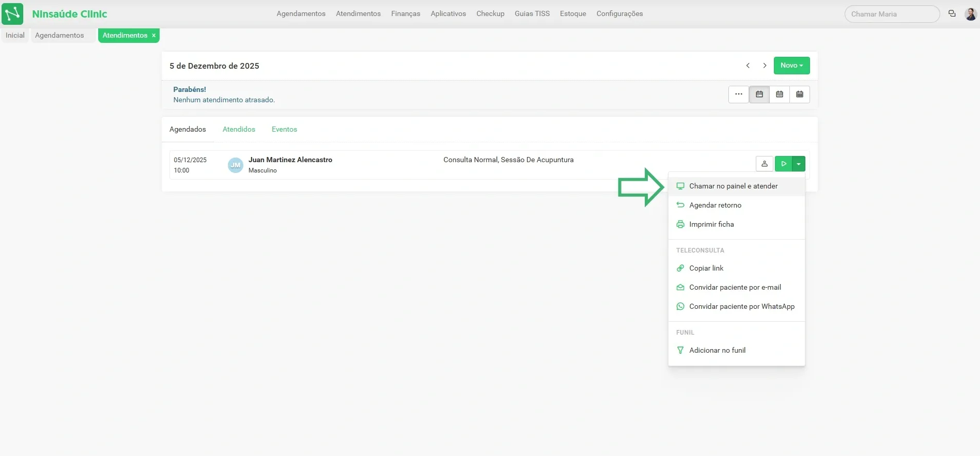Open the Eventos tab
The height and width of the screenshot is (456, 980).
284,129
